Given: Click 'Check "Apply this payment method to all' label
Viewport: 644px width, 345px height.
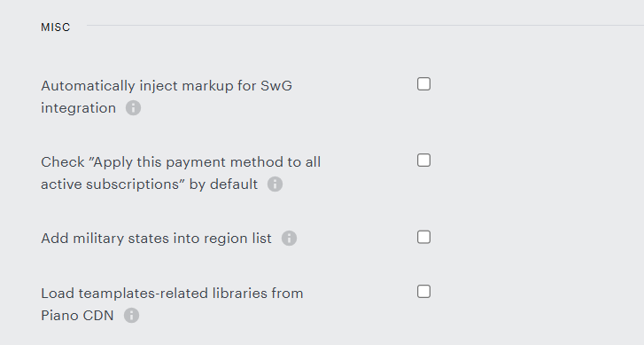Looking at the screenshot, I should (181, 162).
